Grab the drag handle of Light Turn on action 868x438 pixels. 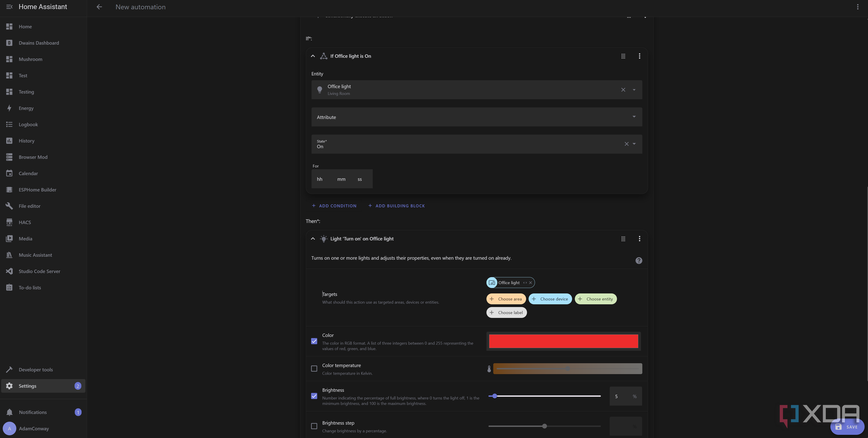[623, 239]
